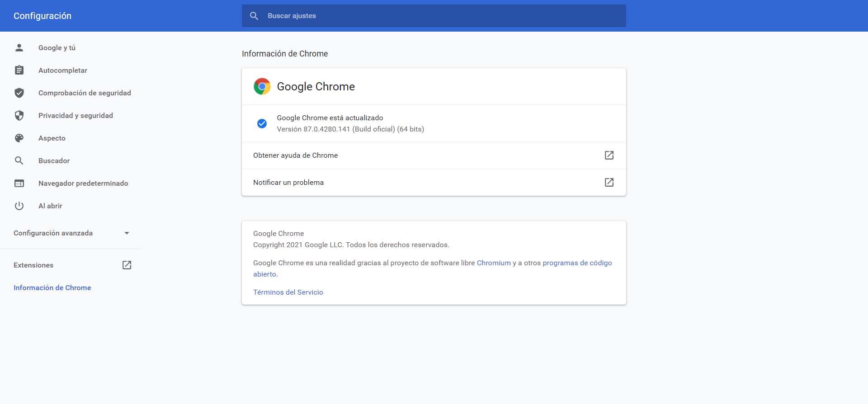
Task: Click the Navegador predeterminado browser icon
Action: coord(19,183)
